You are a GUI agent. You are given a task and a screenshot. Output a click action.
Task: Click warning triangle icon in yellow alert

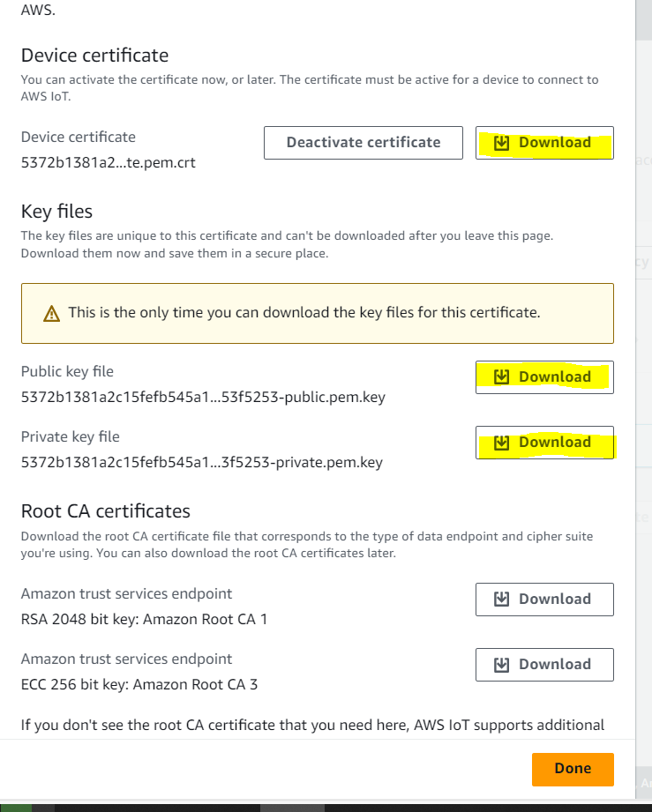pos(51,313)
